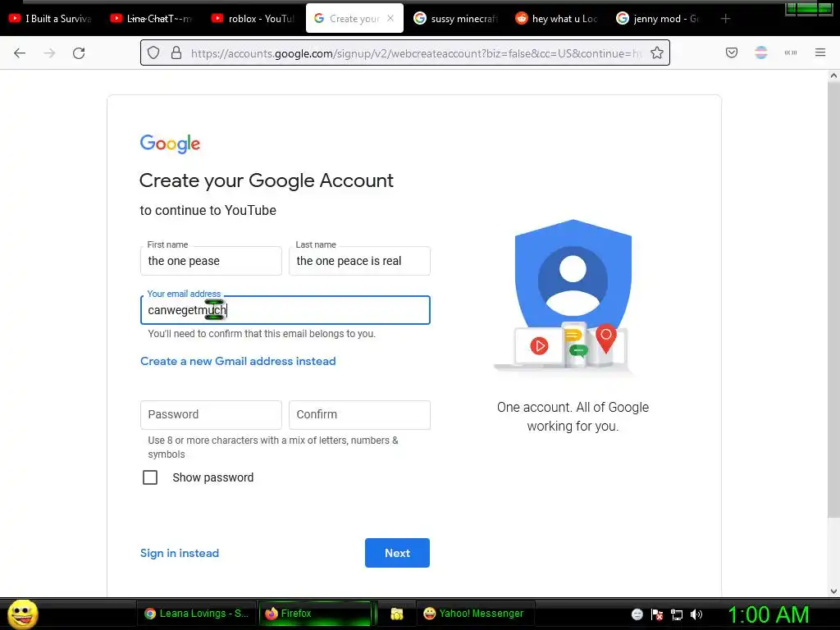Edit the First name field
The width and height of the screenshot is (840, 630).
coord(211,261)
